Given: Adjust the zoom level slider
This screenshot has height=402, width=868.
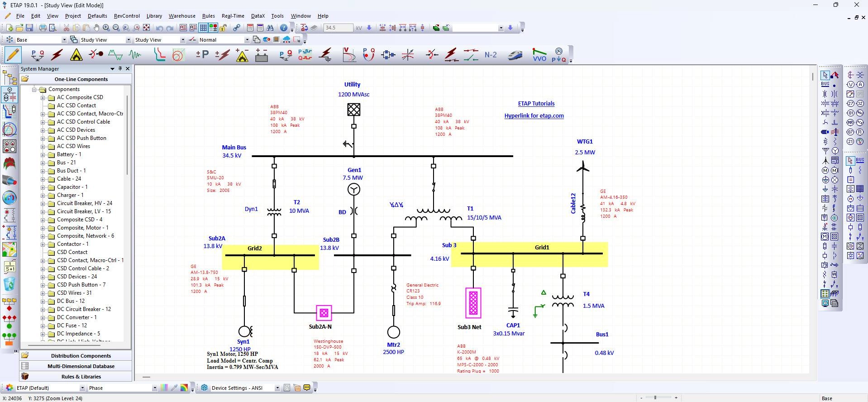Looking at the screenshot, I should tap(655, 397).
